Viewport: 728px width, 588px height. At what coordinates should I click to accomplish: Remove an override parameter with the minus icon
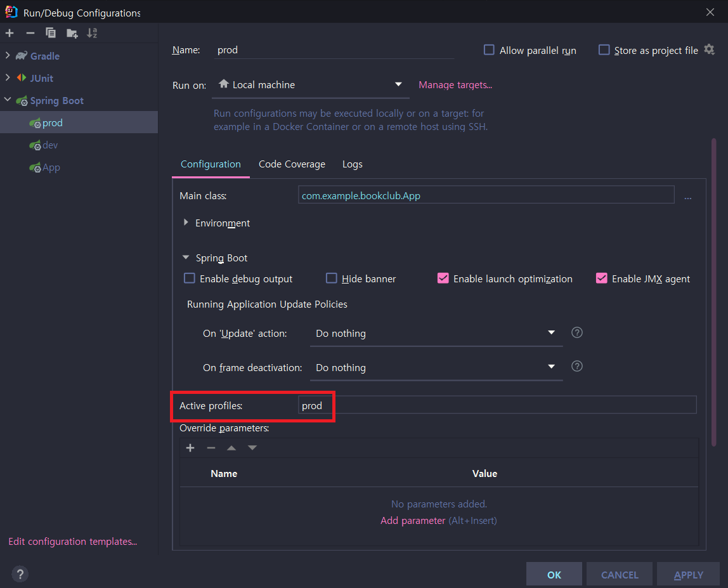coord(211,448)
